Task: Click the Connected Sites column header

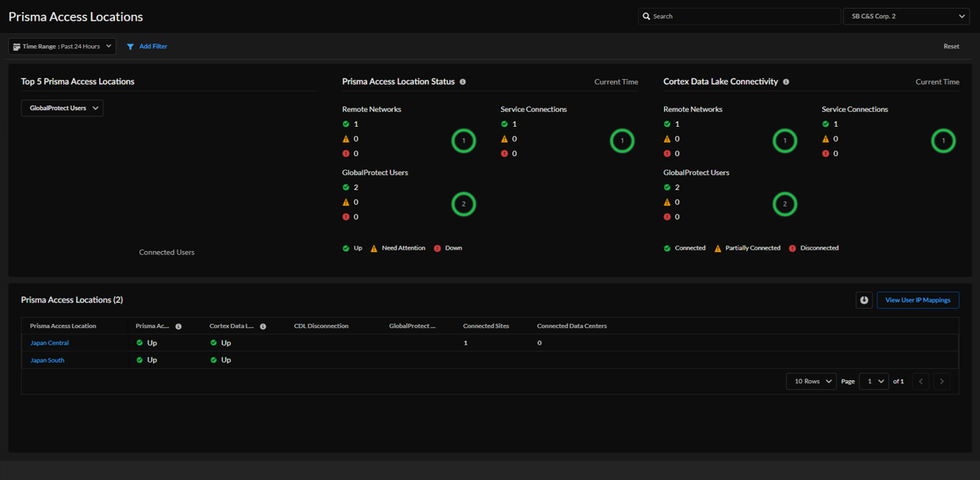Action: 486,326
